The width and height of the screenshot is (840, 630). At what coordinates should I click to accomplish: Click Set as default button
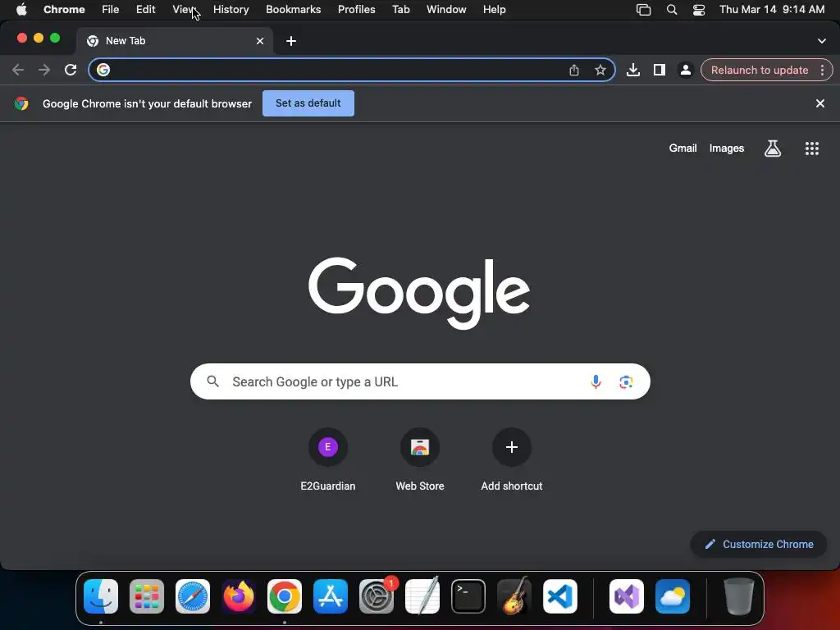[x=308, y=103]
